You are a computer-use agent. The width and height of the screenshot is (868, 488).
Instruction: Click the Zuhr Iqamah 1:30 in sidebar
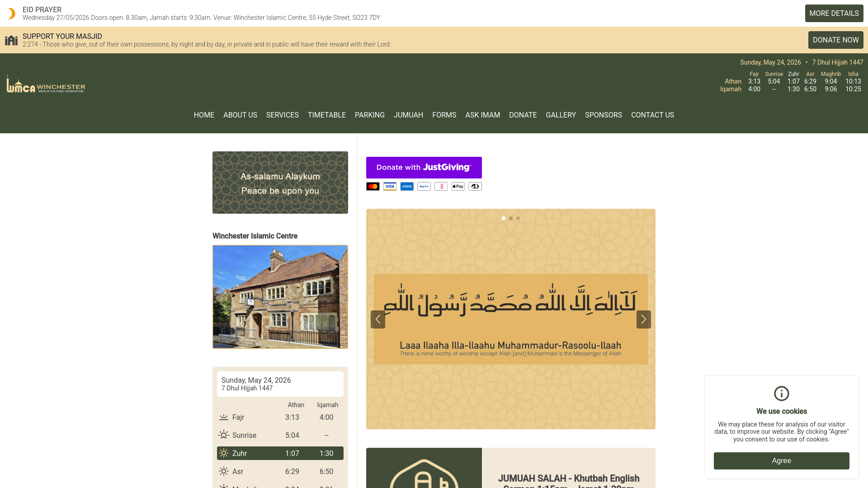tap(326, 454)
